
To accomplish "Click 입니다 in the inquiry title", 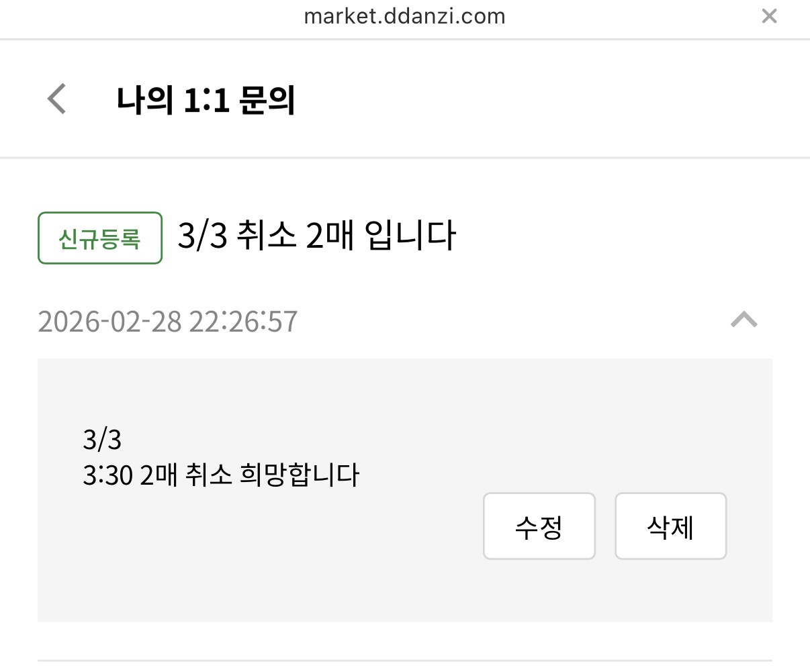I will pos(410,236).
